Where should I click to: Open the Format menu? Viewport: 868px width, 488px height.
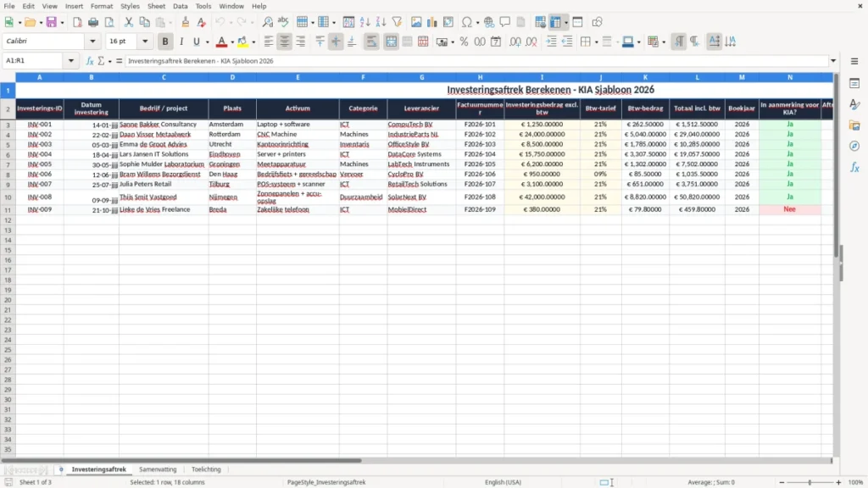click(102, 6)
